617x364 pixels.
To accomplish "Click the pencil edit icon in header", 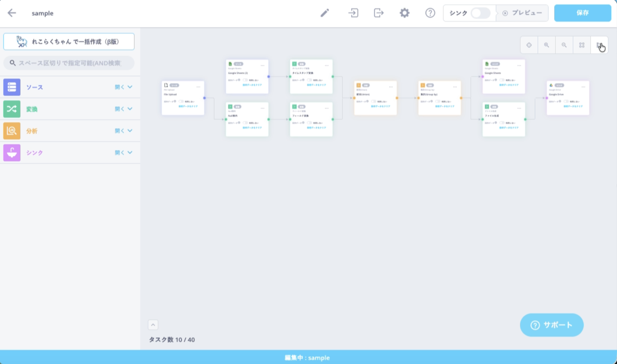I will click(x=325, y=13).
